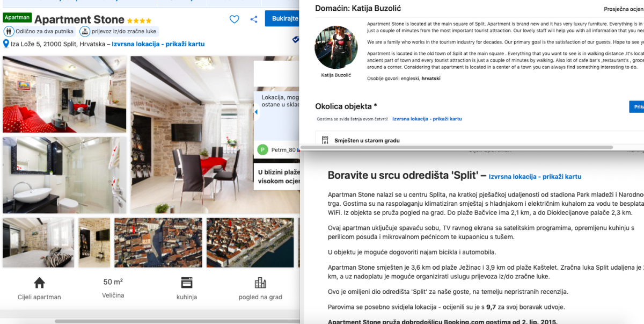Screen dimensions: 644x324
Task: Click the house icon above Cijeli apartman
Action: [x=39, y=283]
